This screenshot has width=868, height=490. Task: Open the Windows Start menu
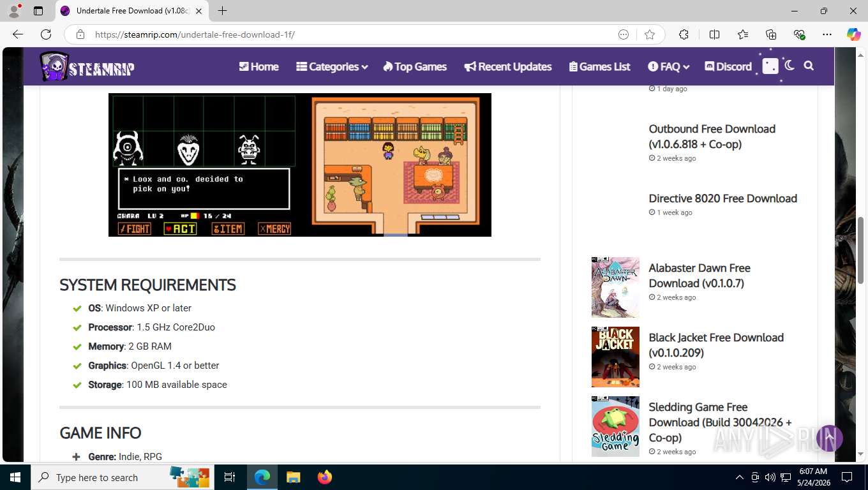coord(15,477)
